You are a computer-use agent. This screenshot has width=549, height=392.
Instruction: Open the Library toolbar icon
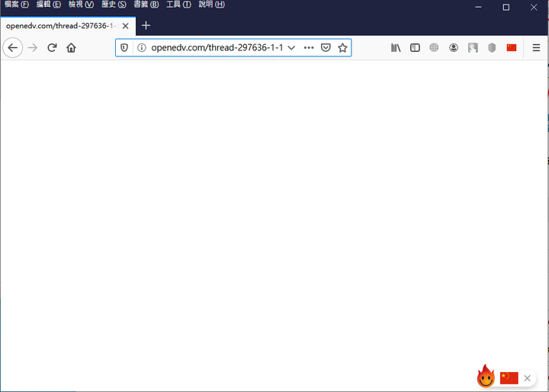(x=396, y=47)
